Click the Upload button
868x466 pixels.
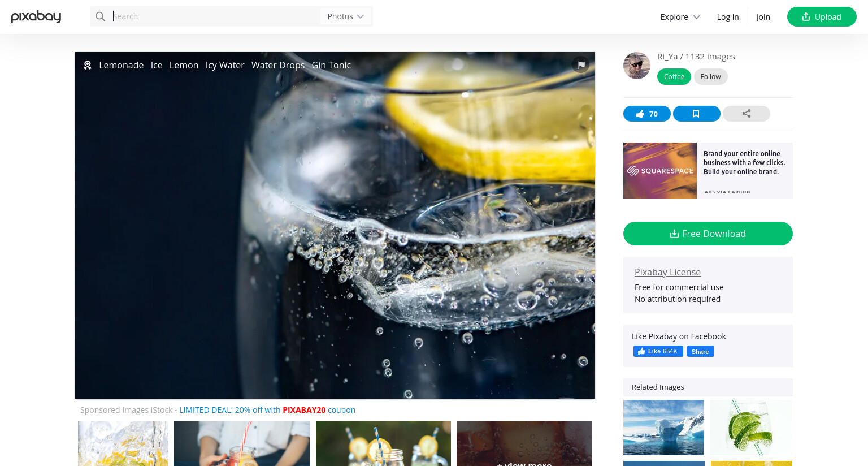click(x=822, y=17)
